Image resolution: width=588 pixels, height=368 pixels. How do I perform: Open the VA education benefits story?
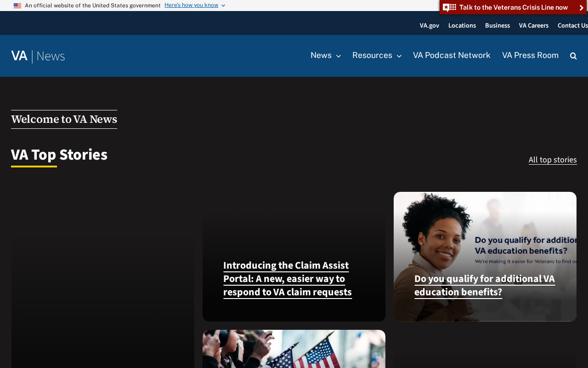485,285
